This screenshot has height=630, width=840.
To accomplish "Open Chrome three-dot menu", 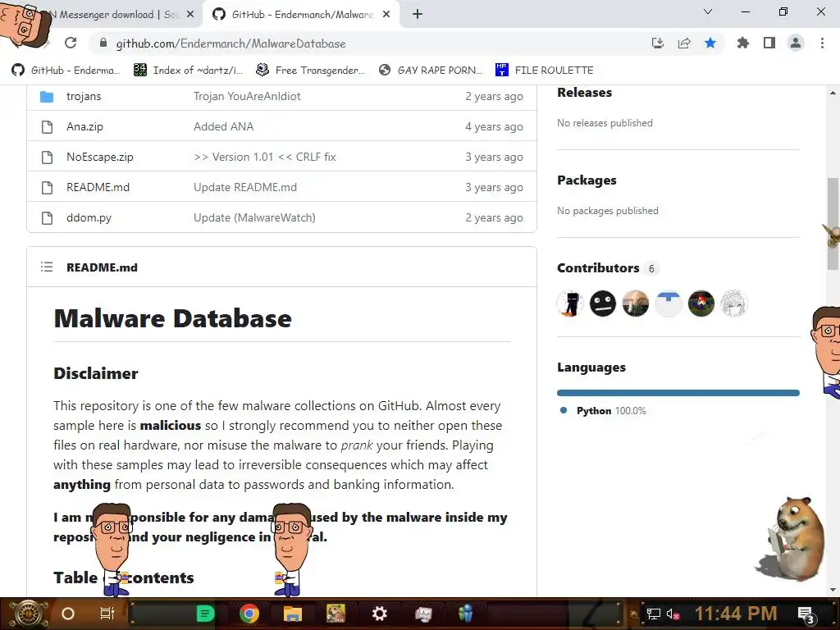I will [822, 43].
